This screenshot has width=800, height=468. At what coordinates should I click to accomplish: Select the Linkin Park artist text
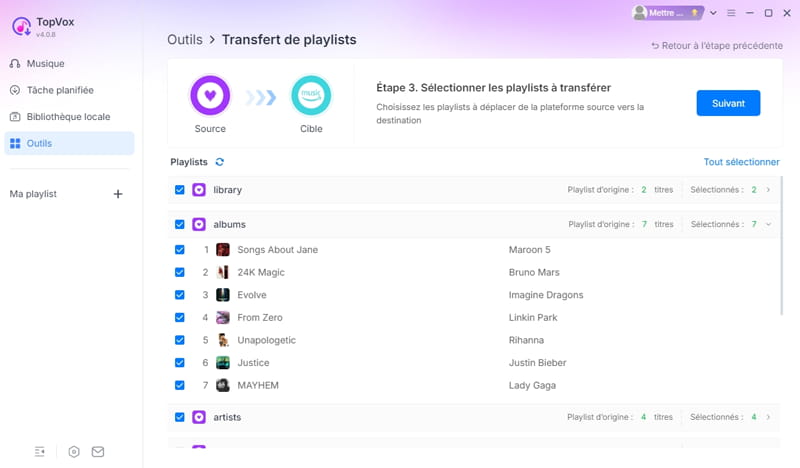(533, 317)
